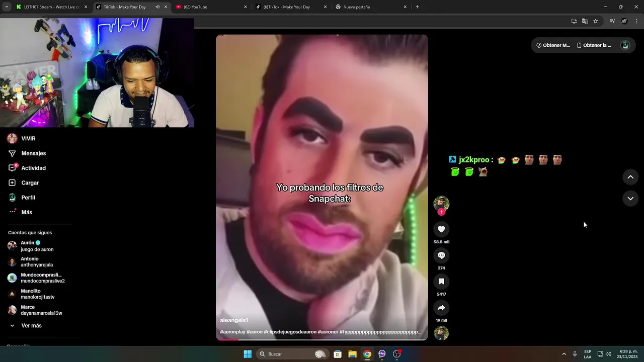Image resolution: width=644 pixels, height=362 pixels.
Task: Open followed account Antonio anthonyarejula
Action: pyautogui.click(x=36, y=262)
